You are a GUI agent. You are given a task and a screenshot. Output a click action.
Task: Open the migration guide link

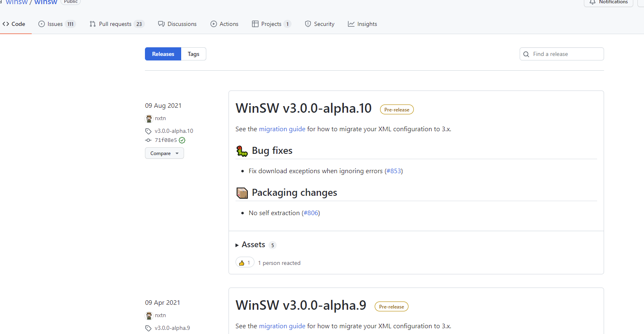point(282,129)
